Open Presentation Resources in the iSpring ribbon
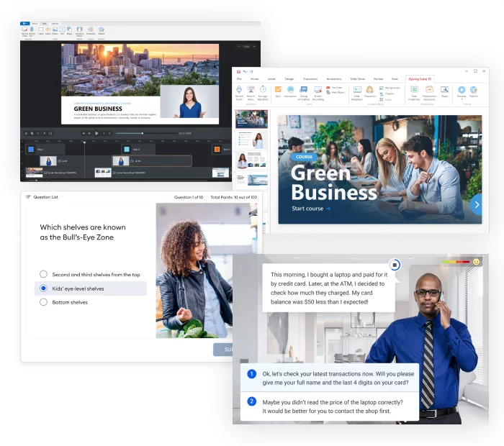Image resolution: width=504 pixels, height=446 pixels. click(429, 93)
